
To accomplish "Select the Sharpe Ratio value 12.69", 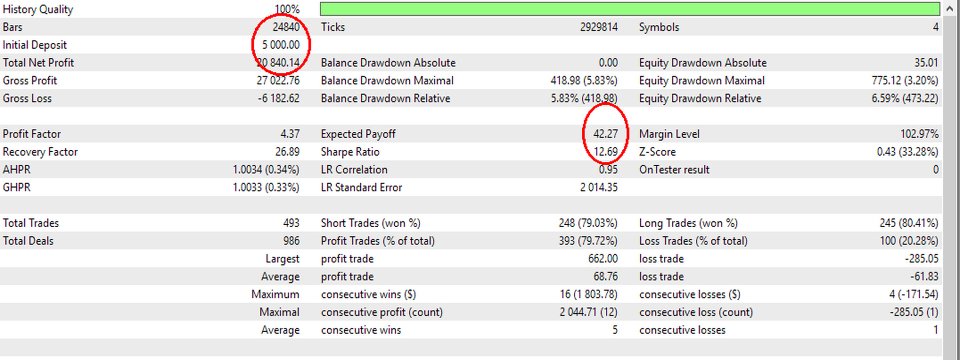I will pyautogui.click(x=605, y=152).
